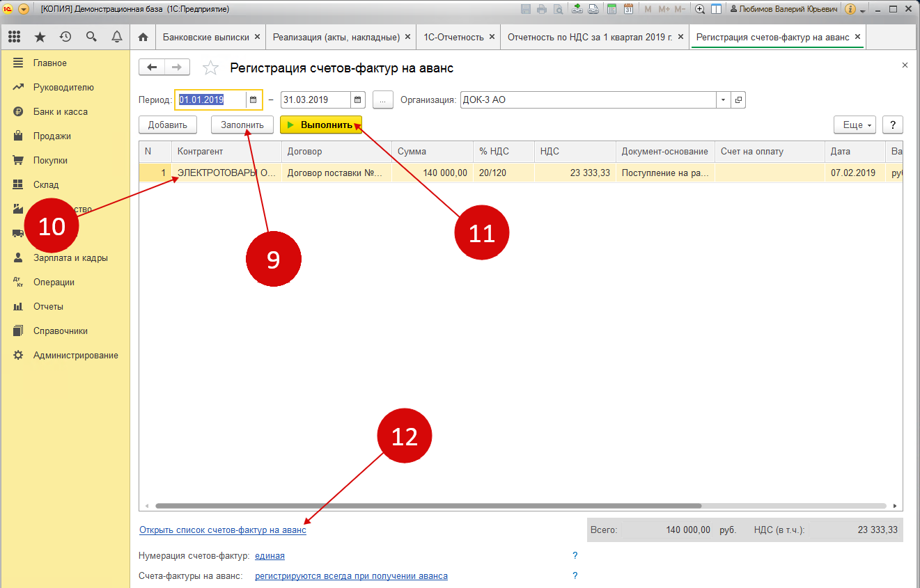This screenshot has height=588, width=920.
Task: Click link 'регистрируются всегда при получении аванса'
Action: coord(352,576)
